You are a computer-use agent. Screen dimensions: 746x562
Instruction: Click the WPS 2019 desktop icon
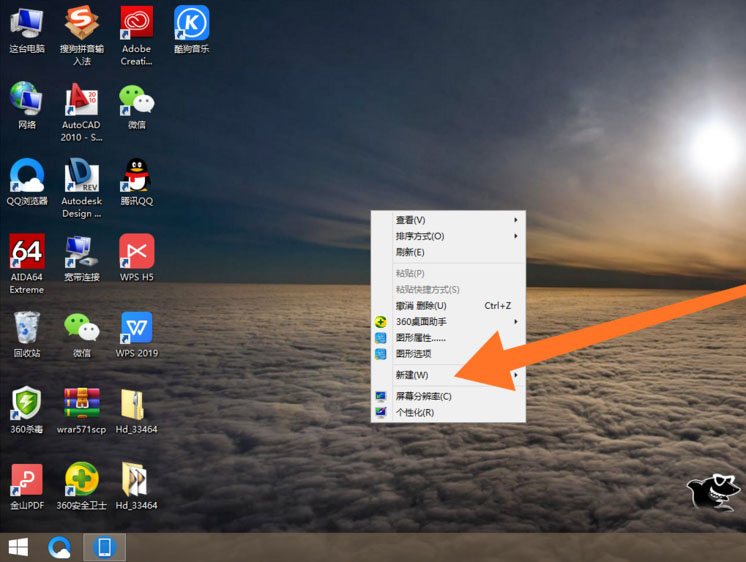137,335
